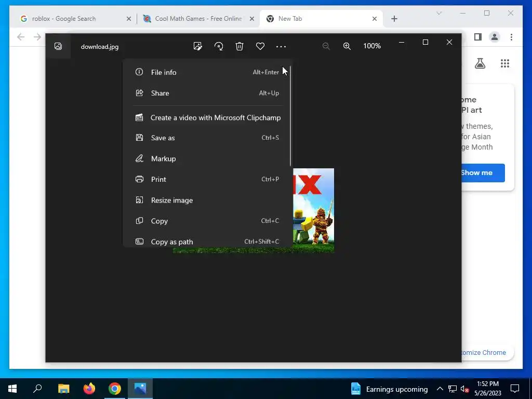The image size is (532, 399).
Task: Choose Share in the context menu
Action: [207, 93]
